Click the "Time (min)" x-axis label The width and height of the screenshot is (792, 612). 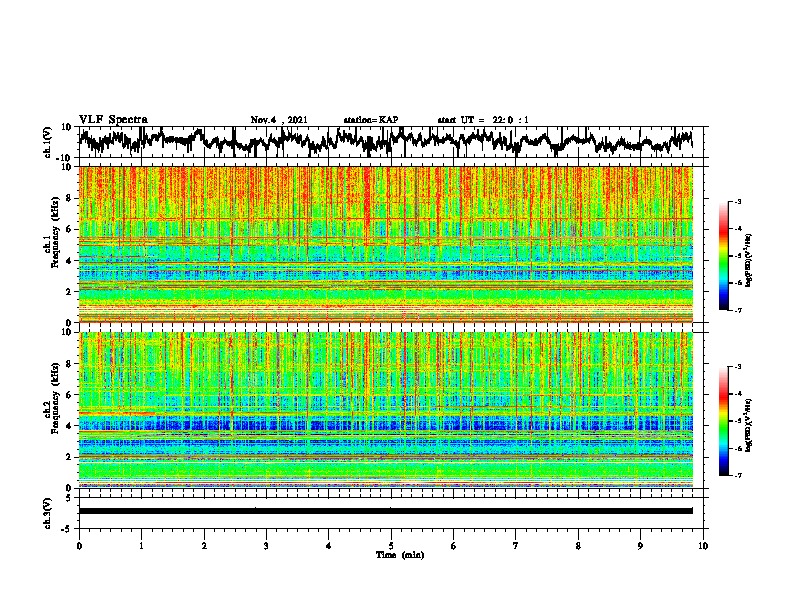tap(400, 555)
